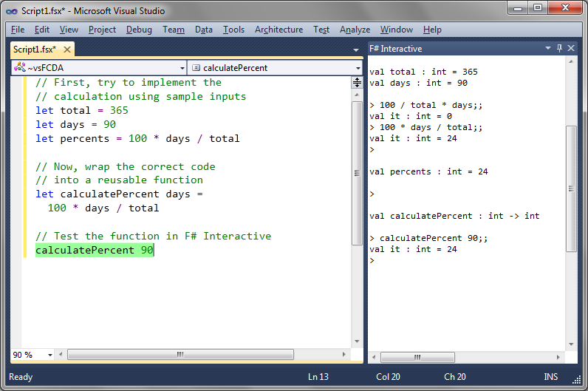Expand the ~vsFCDA scope dropdown
588x391 pixels.
coord(182,68)
